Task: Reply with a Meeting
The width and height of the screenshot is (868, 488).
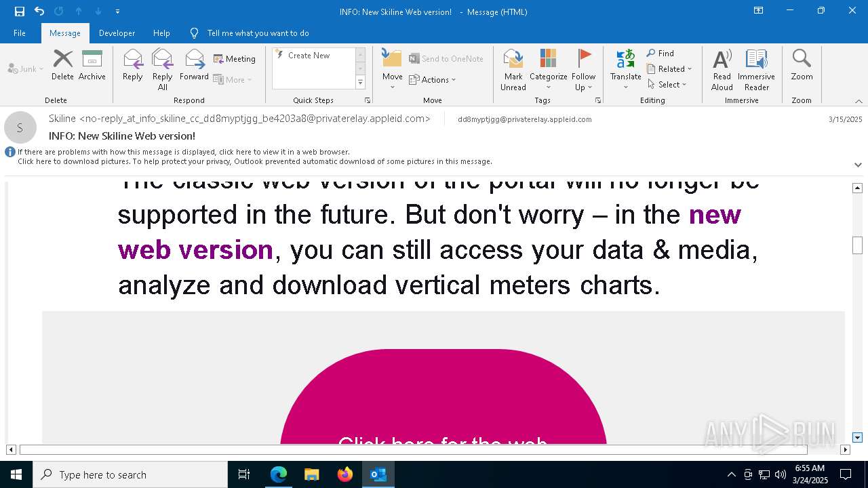Action: coord(235,59)
